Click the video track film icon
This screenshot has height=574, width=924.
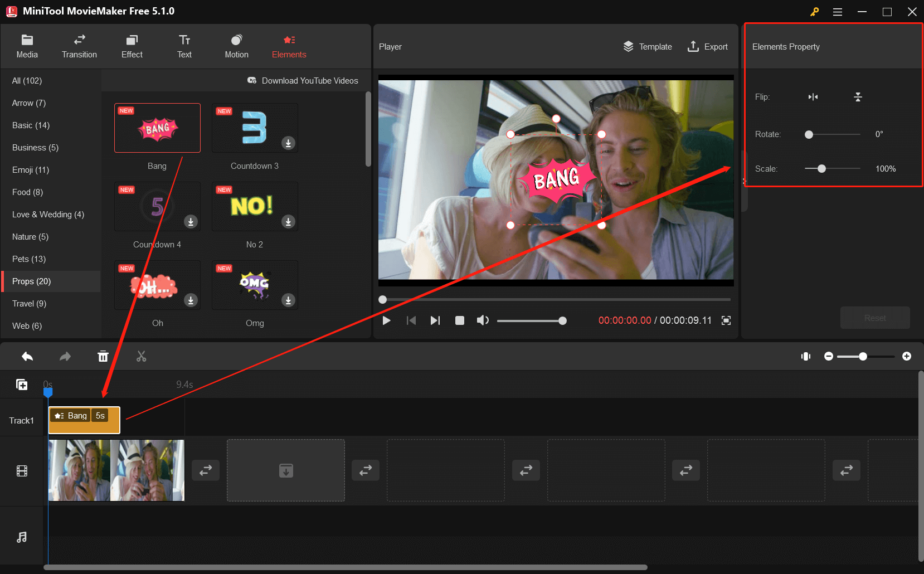pos(22,471)
